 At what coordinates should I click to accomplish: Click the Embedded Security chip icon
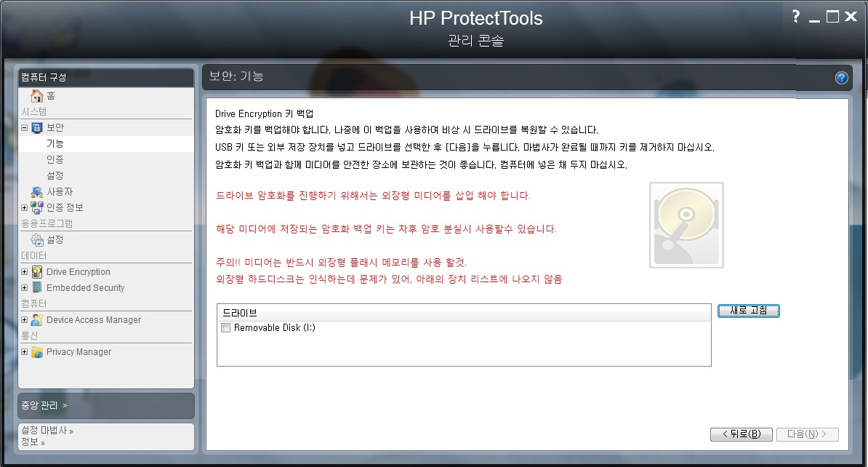[x=36, y=287]
